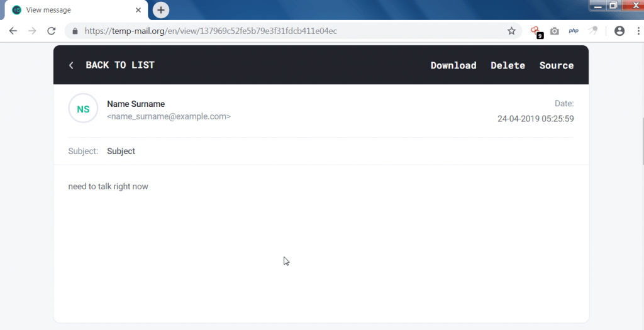Click the Subject value text
644x330 pixels.
[x=121, y=151]
